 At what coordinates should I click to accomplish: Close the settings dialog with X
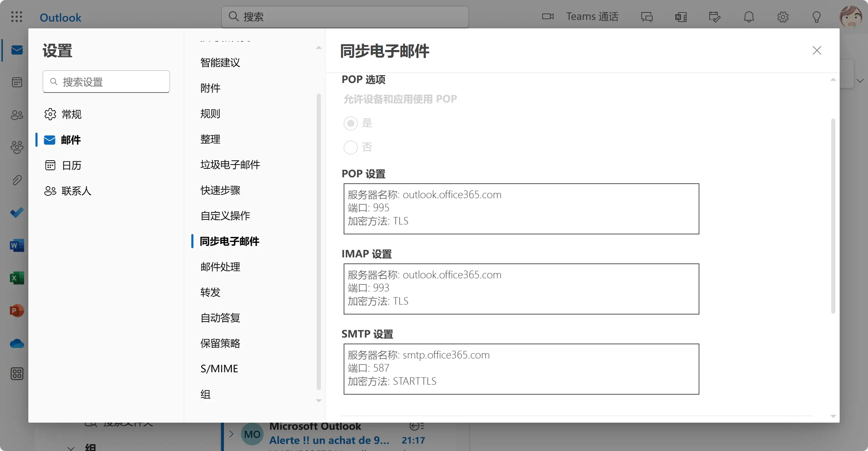click(x=817, y=50)
